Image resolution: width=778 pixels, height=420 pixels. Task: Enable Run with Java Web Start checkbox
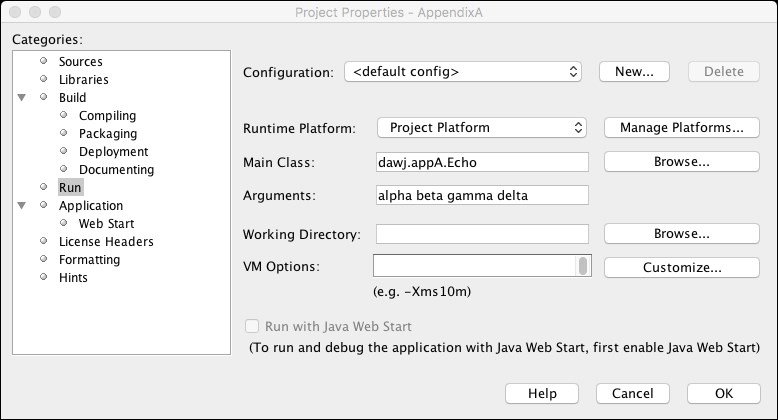coord(252,326)
